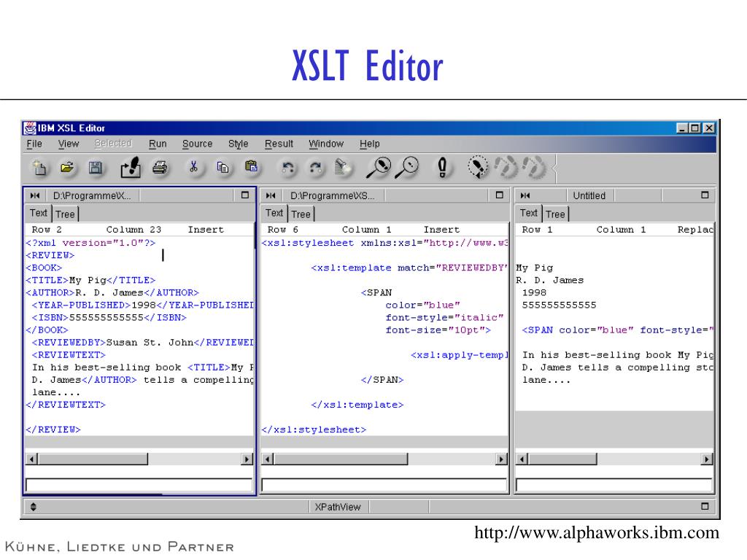Click the Copy icon

222,167
